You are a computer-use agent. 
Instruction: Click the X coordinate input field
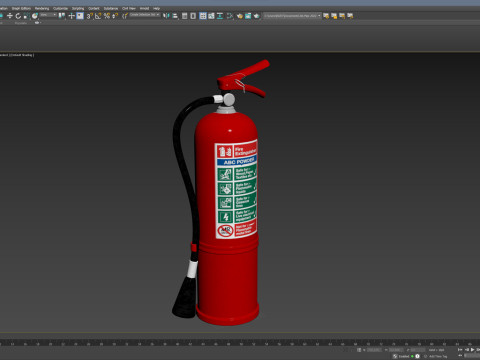coord(374,350)
